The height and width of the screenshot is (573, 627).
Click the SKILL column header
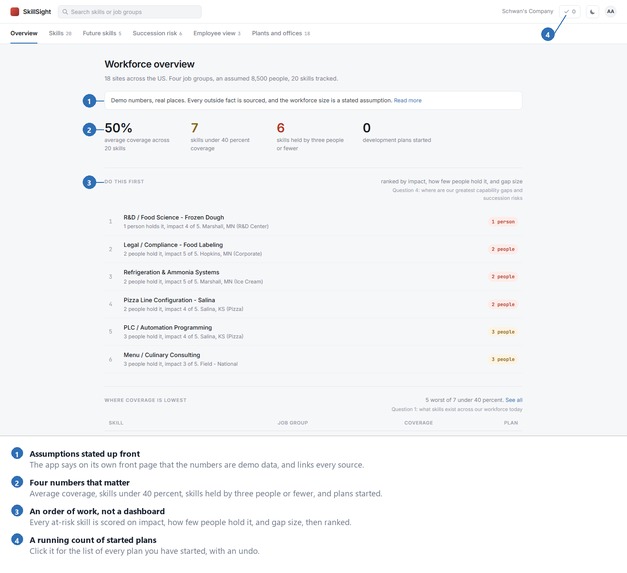point(116,423)
